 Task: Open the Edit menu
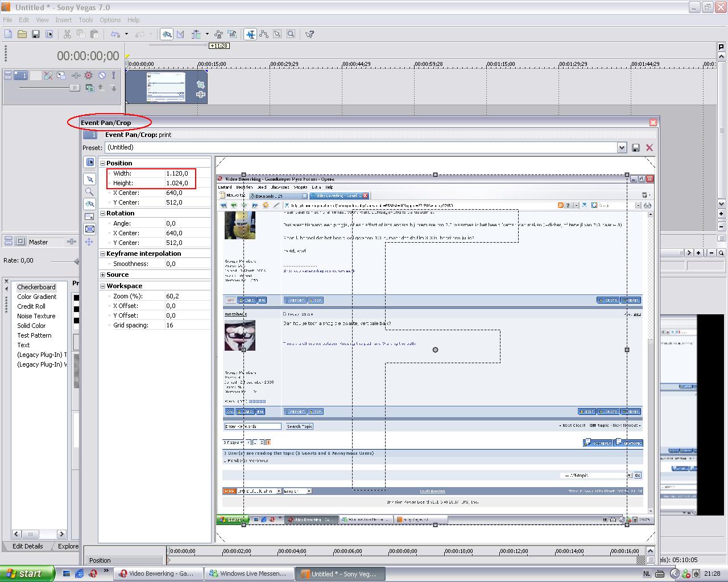point(24,20)
